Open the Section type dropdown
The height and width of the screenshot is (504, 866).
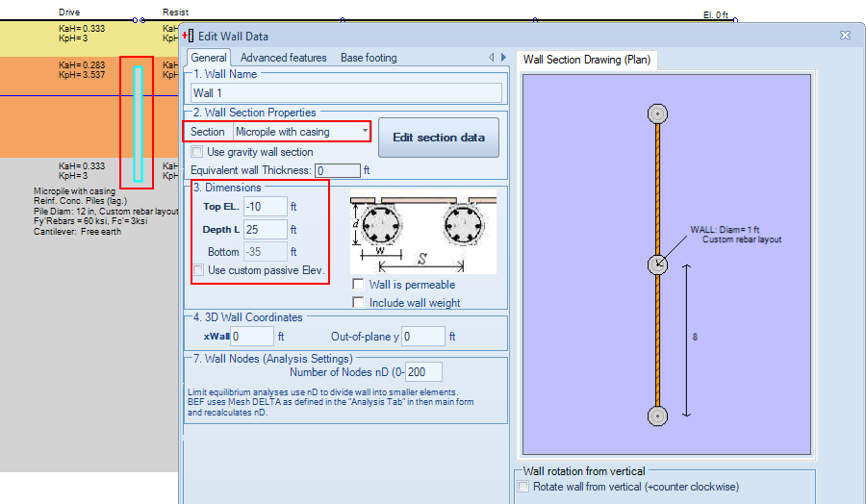pos(301,132)
